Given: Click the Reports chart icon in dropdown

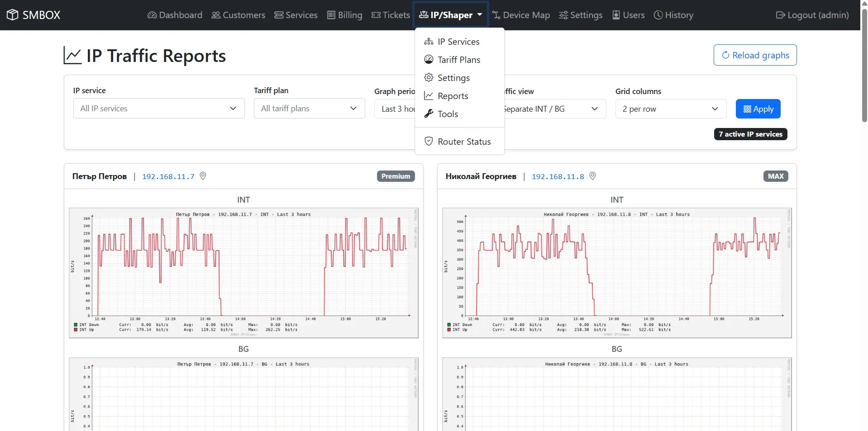Looking at the screenshot, I should pyautogui.click(x=429, y=96).
